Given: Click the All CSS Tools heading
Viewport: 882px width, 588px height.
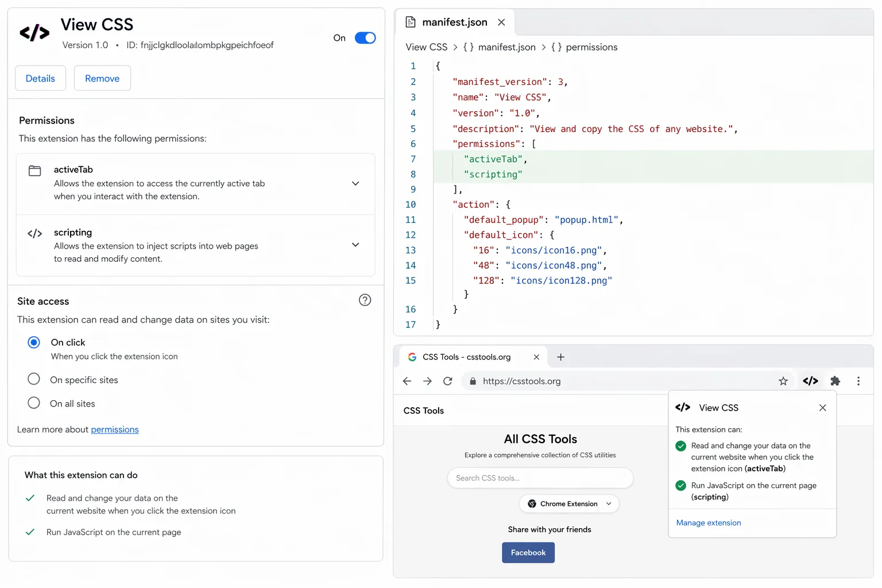Looking at the screenshot, I should pos(540,439).
